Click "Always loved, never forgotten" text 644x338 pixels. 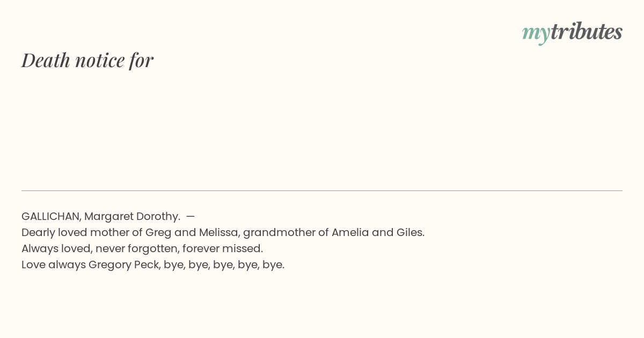click(100, 248)
